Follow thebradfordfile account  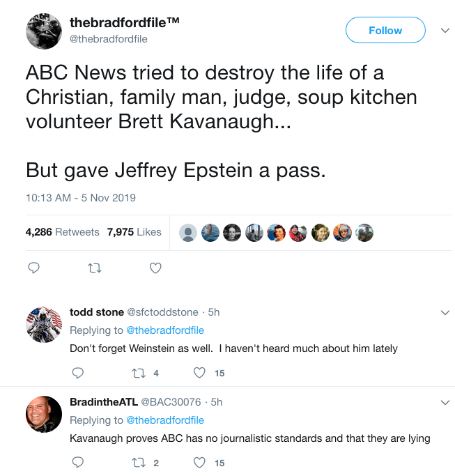tap(385, 31)
